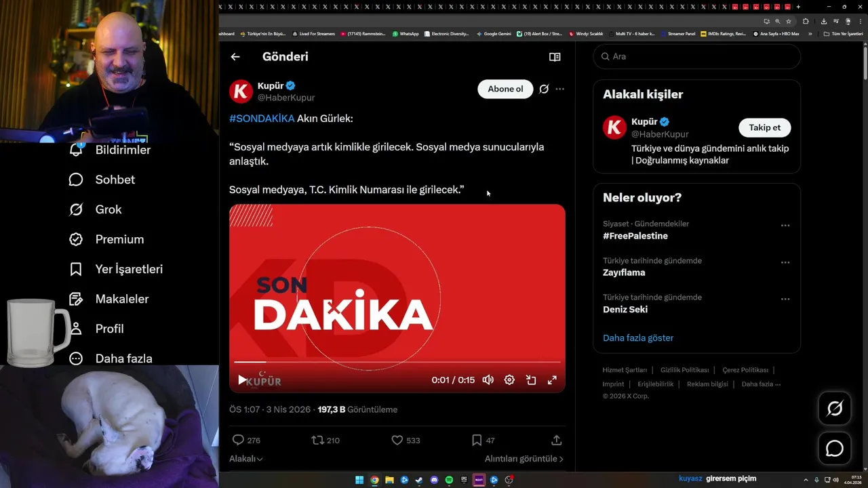
Task: Open the floating Grok button
Action: tap(835, 409)
